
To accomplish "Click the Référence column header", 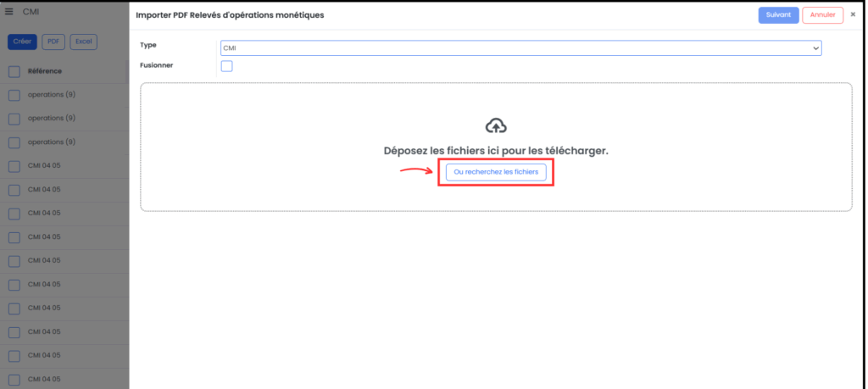I will coord(45,71).
